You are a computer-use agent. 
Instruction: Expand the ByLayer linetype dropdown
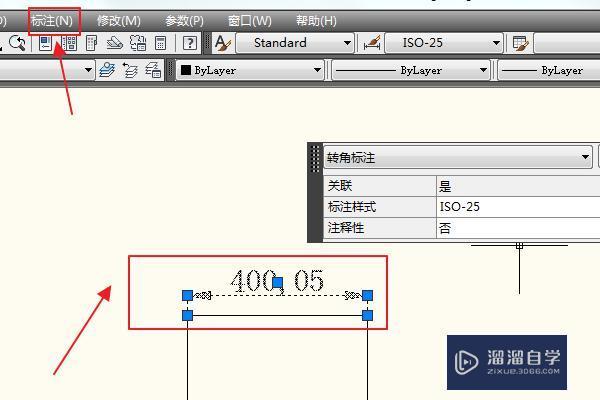[x=483, y=70]
